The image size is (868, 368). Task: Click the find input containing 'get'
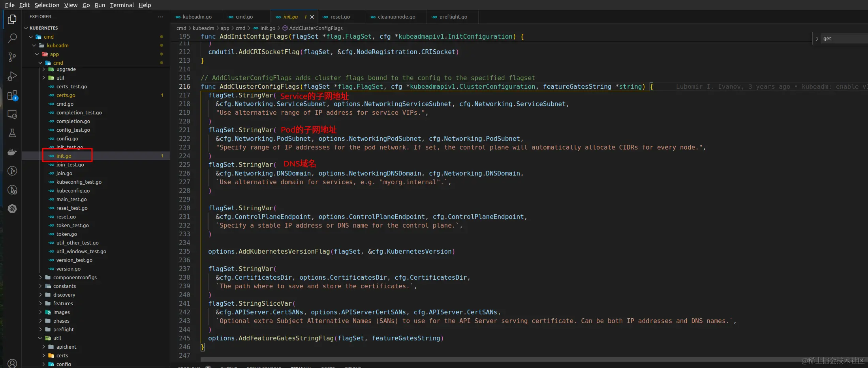coord(844,39)
